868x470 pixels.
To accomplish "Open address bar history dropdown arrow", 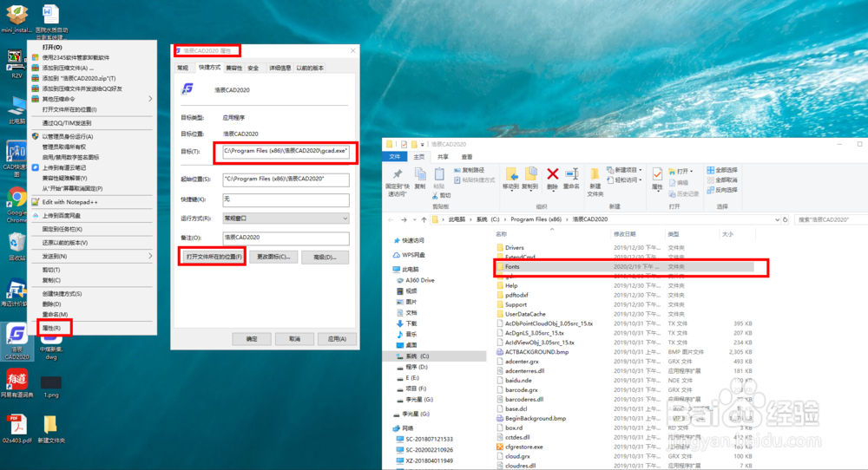I will point(777,219).
